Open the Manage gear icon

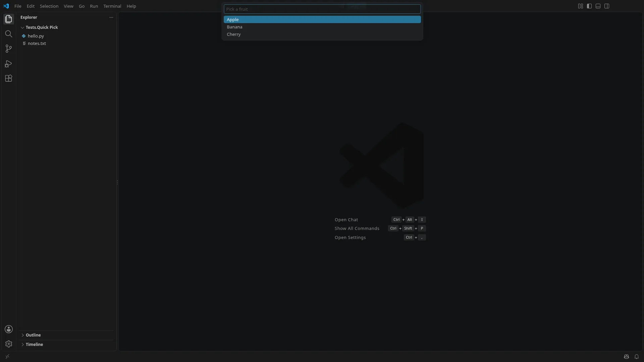click(9, 344)
